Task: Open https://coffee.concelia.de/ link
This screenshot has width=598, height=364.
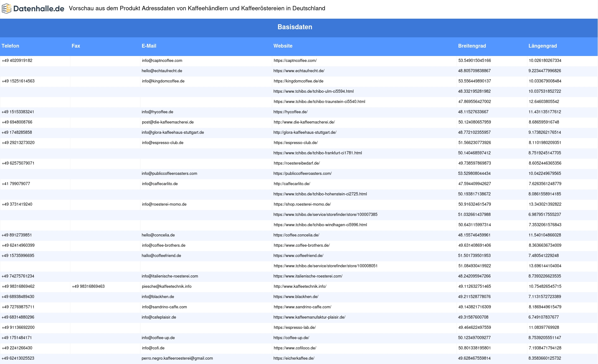Action: pos(296,235)
